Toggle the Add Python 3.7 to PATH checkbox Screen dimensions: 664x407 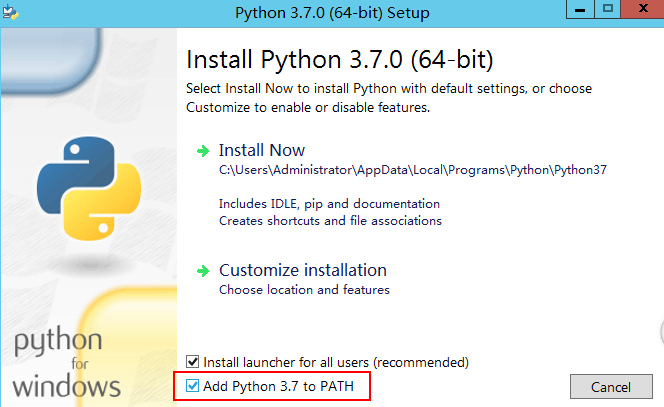[x=193, y=385]
